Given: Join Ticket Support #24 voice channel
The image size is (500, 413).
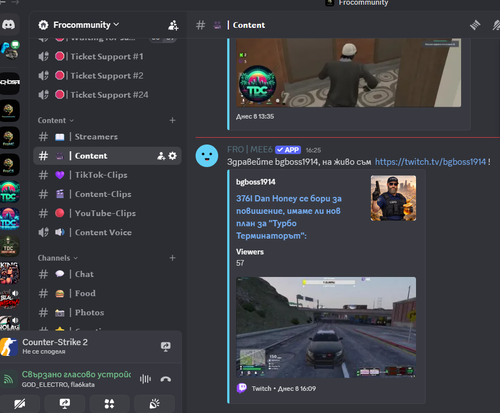Looking at the screenshot, I should [107, 95].
